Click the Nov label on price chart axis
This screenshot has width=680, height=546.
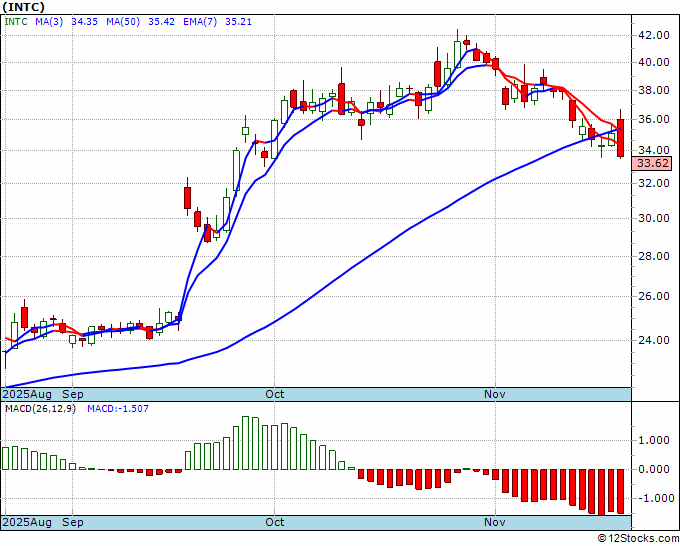point(495,394)
